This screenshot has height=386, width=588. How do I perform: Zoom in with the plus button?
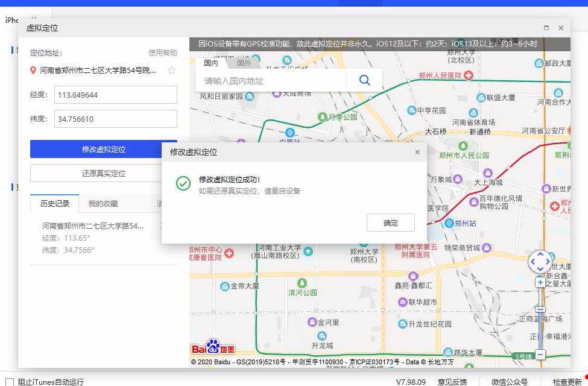click(x=540, y=282)
